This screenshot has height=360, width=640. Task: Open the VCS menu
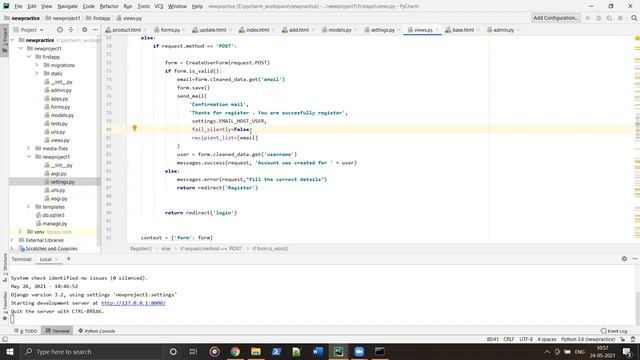click(x=159, y=7)
